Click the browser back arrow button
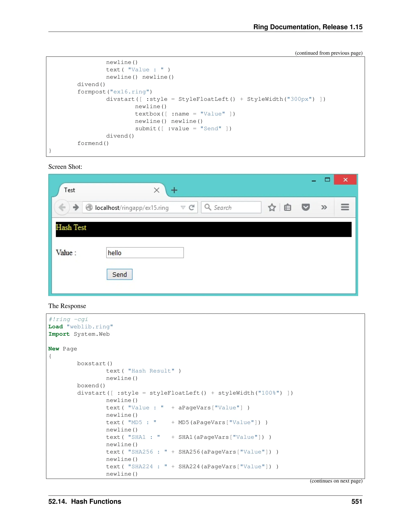 click(62, 207)
